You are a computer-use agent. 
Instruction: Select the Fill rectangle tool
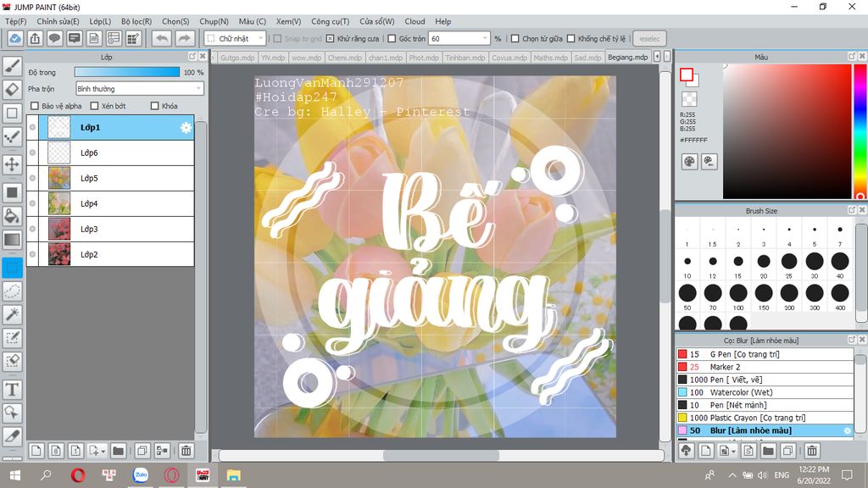(x=12, y=193)
